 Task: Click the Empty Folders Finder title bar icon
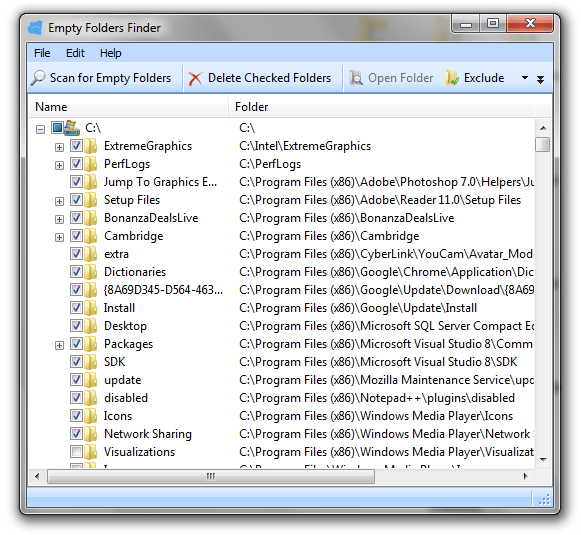(36, 28)
